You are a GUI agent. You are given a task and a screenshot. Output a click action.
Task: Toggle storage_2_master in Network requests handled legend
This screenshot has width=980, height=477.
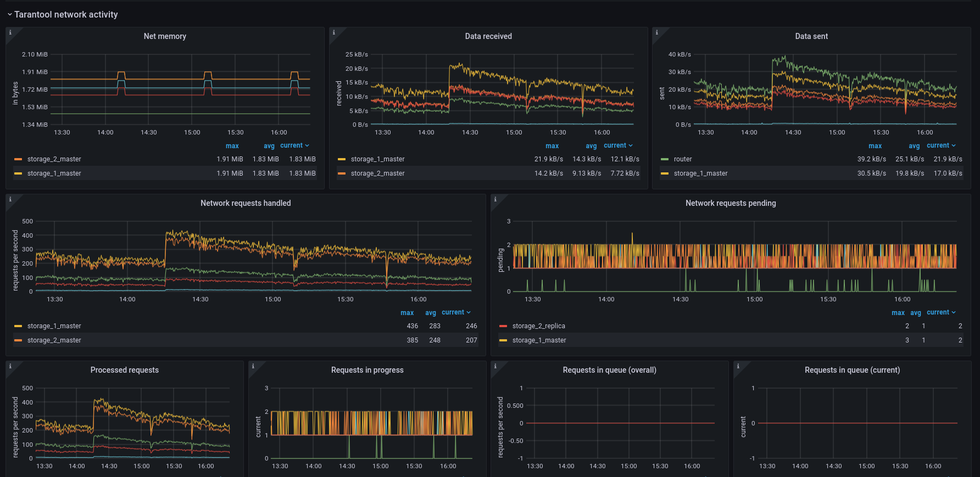tap(54, 340)
